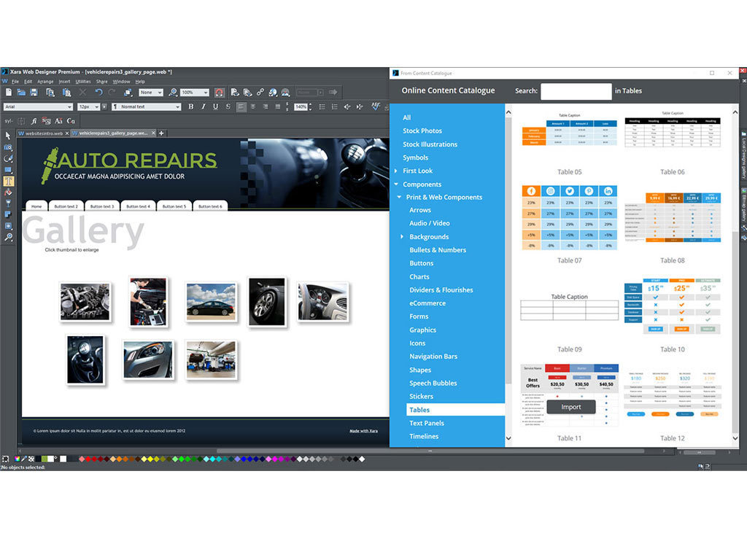Select the Table 07 thumbnail

coord(569,218)
